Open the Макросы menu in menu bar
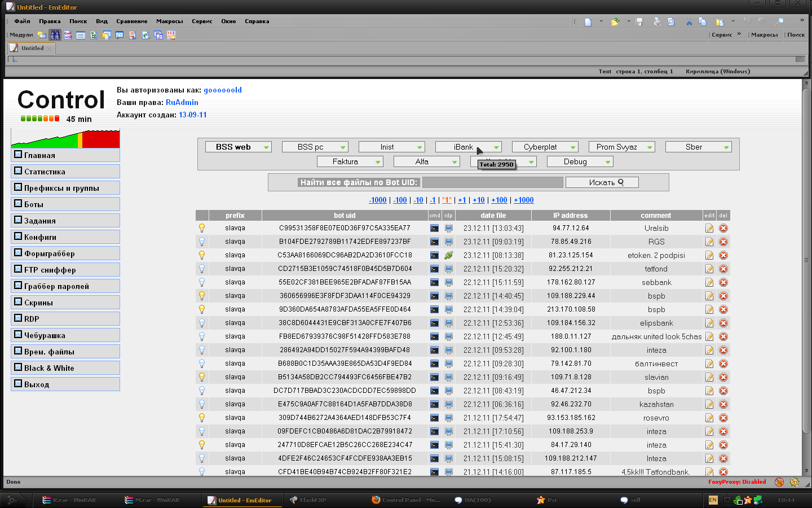This screenshot has width=812, height=508. pos(170,21)
